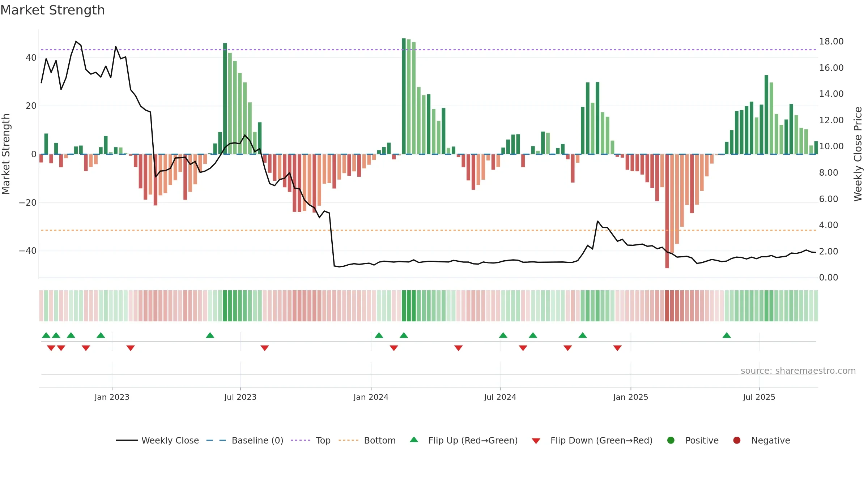The height and width of the screenshot is (488, 868).
Task: Click the −20 market strength tick label
Action: coord(27,202)
